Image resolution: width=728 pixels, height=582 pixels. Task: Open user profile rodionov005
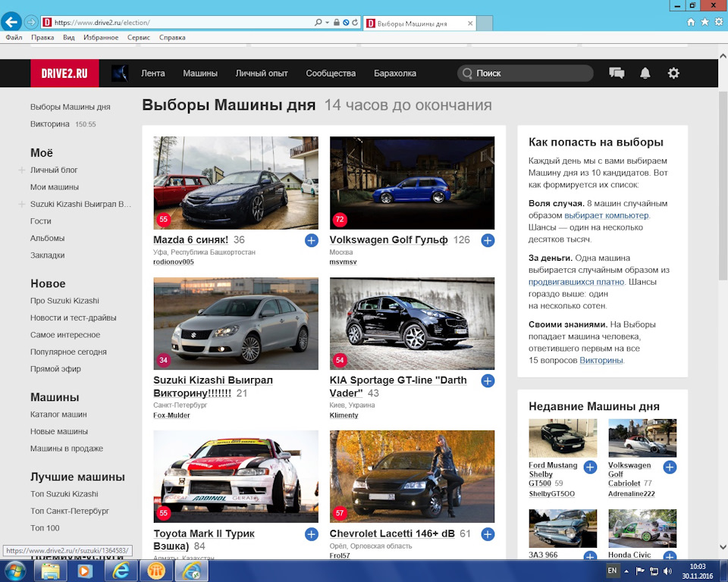(x=174, y=262)
